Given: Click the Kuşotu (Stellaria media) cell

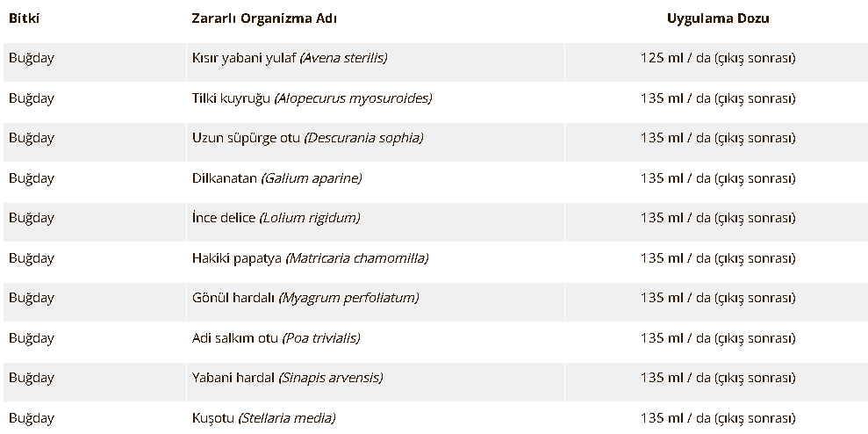Looking at the screenshot, I should (x=263, y=418).
